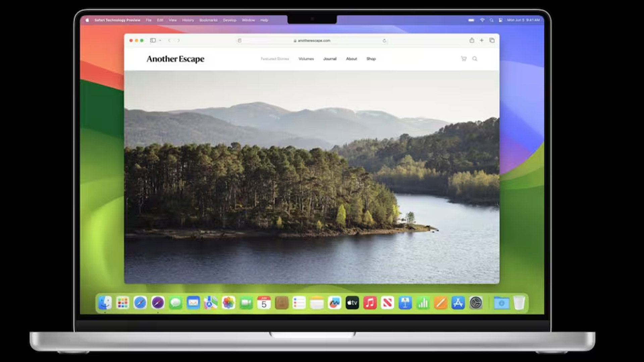Open Spotlight search from the menu bar
The height and width of the screenshot is (362, 644).
pos(491,20)
